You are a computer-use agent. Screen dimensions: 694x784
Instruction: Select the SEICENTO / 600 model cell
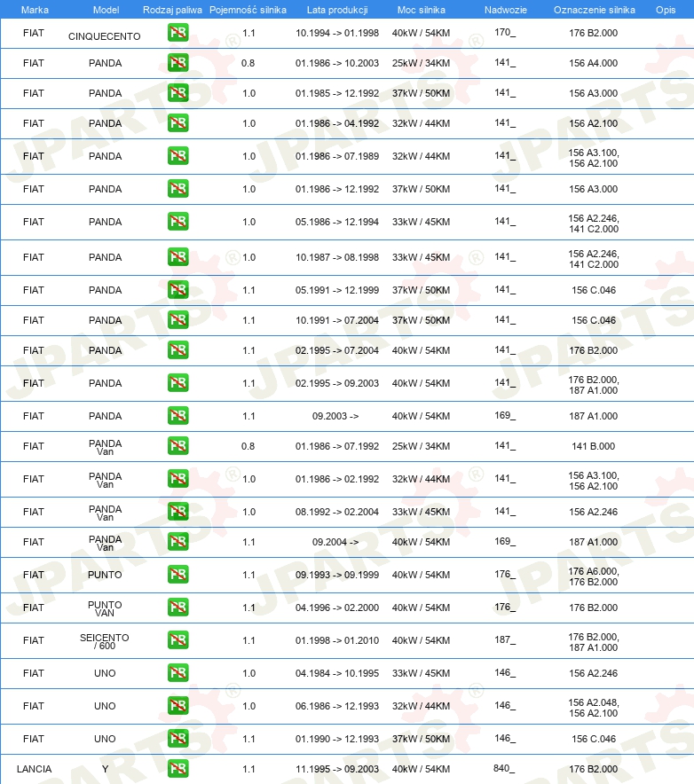point(104,641)
